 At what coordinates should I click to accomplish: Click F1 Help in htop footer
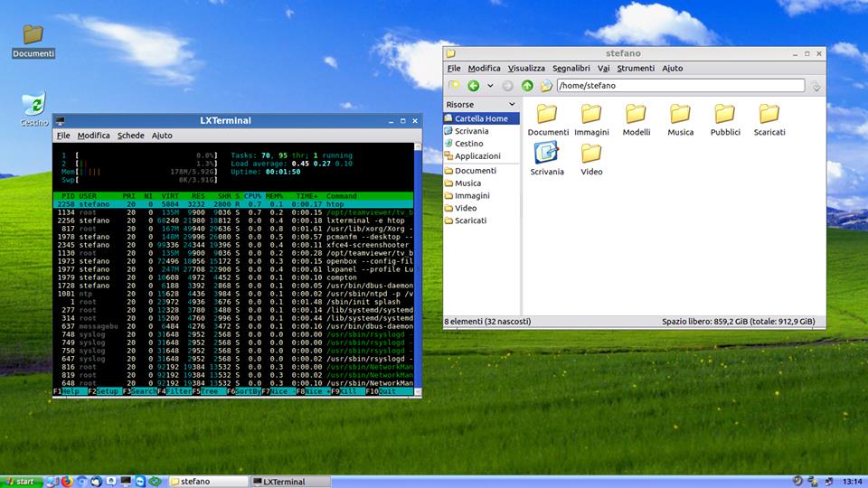coord(70,391)
